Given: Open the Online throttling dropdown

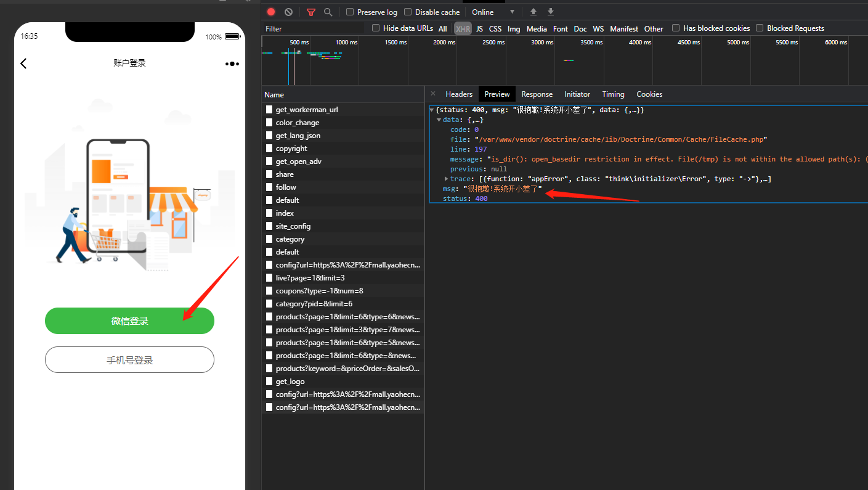Looking at the screenshot, I should [x=493, y=12].
